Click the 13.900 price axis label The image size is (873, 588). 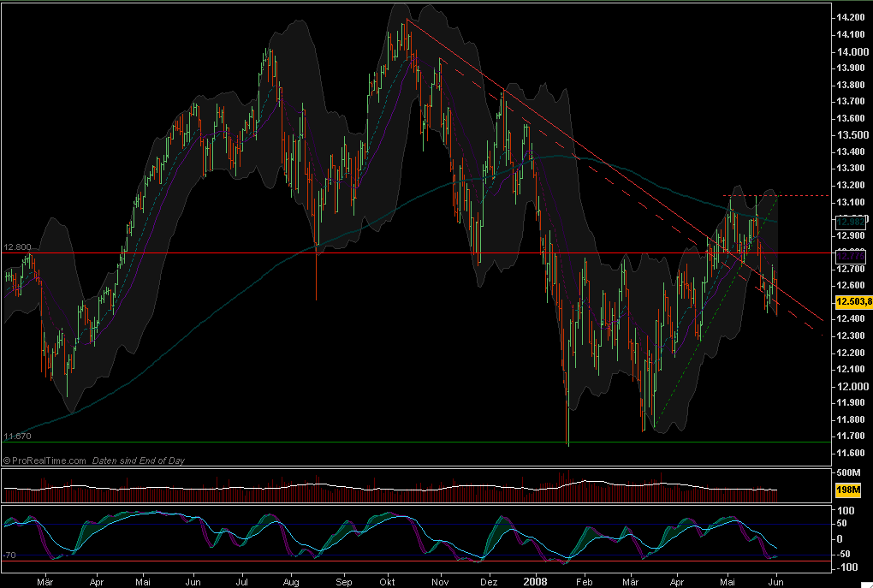coord(851,68)
